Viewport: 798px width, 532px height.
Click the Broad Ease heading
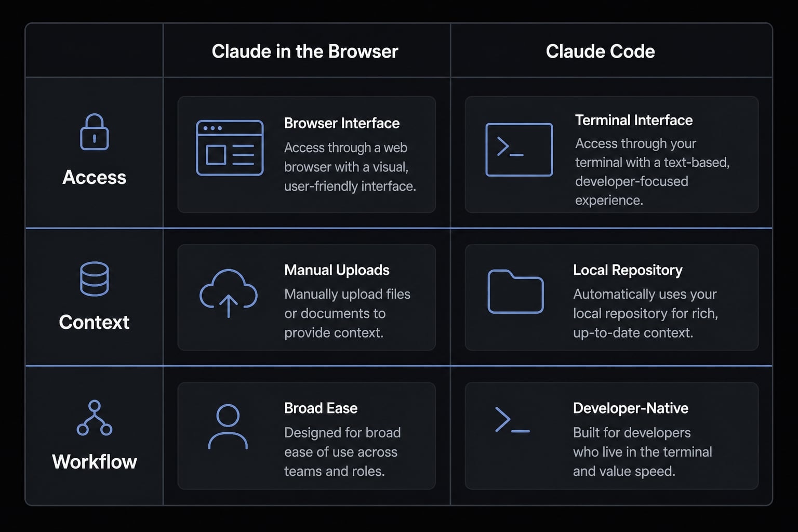click(x=321, y=408)
